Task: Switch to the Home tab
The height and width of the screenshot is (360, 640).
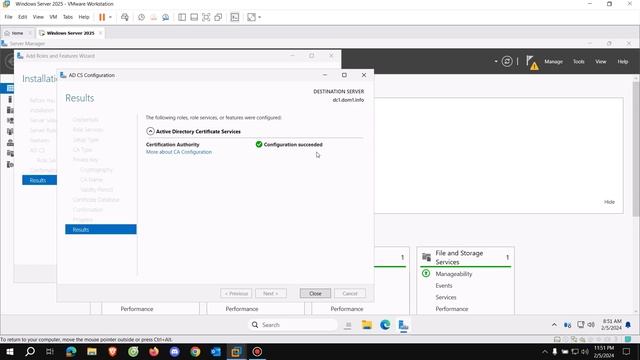Action: [17, 33]
